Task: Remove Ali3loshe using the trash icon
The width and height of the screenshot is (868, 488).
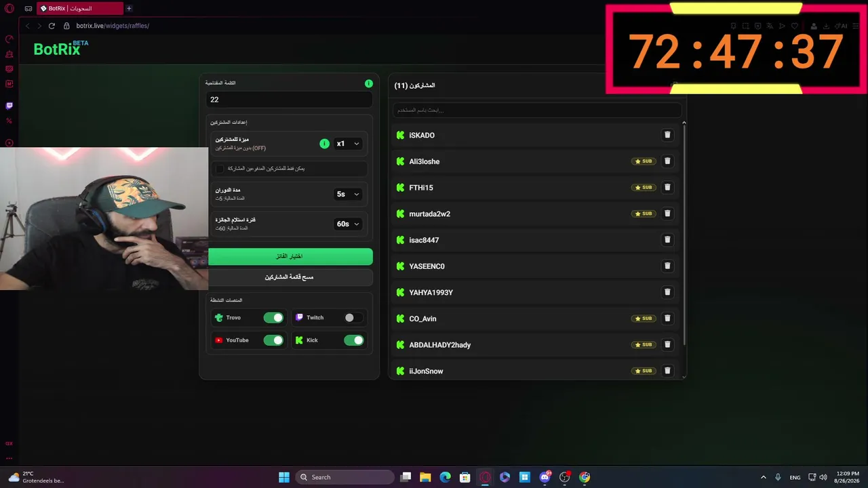Action: pos(667,161)
